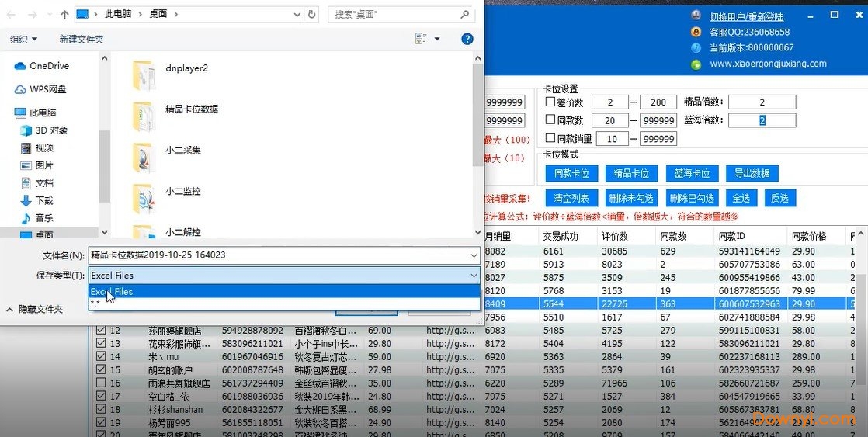Open the 音乐 folder in sidebar
The height and width of the screenshot is (437, 868).
point(37,218)
